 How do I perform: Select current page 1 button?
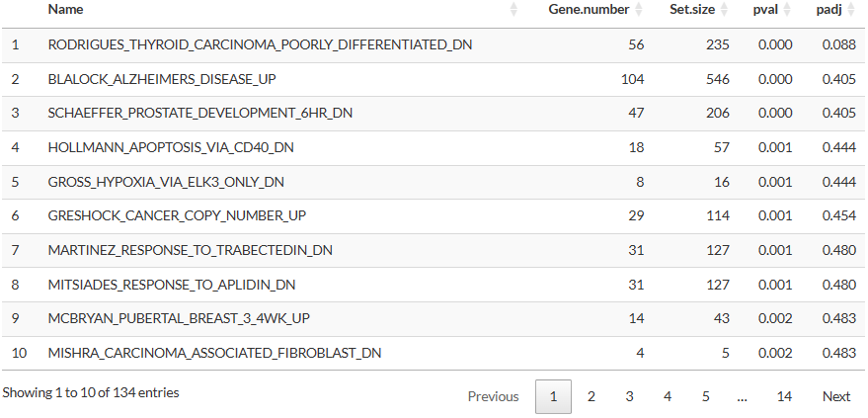pos(553,396)
